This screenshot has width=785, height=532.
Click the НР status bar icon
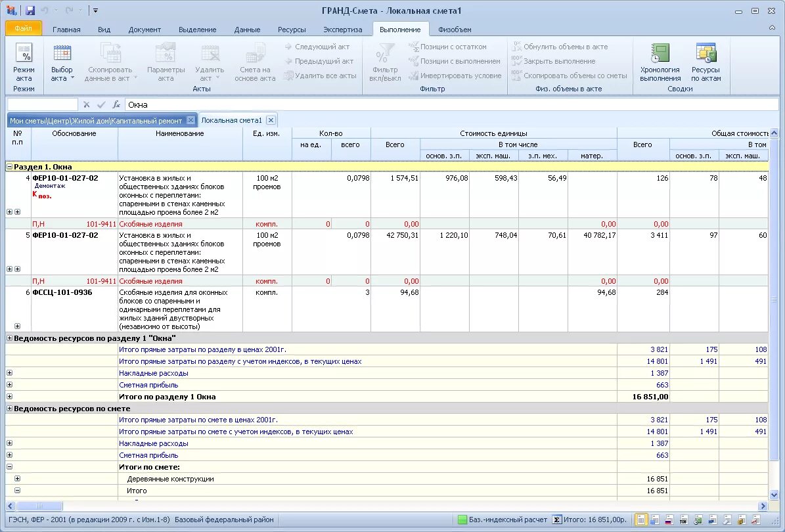(x=712, y=520)
